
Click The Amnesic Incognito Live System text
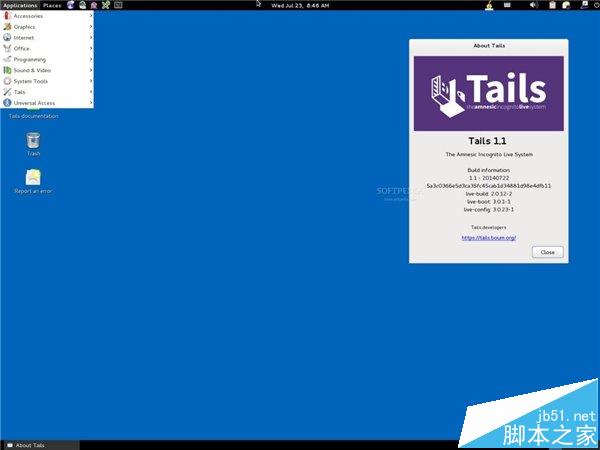point(489,155)
